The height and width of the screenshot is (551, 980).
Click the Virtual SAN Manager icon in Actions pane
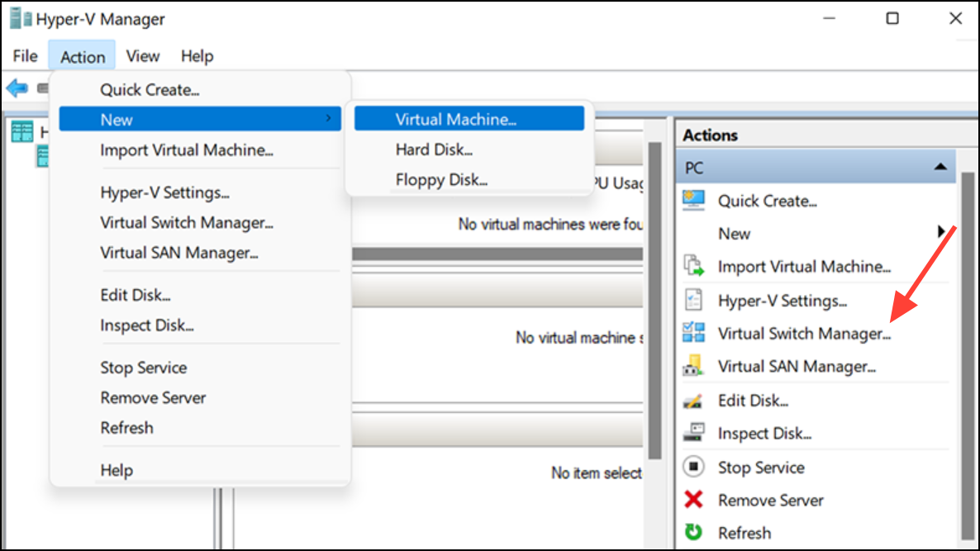pos(693,366)
